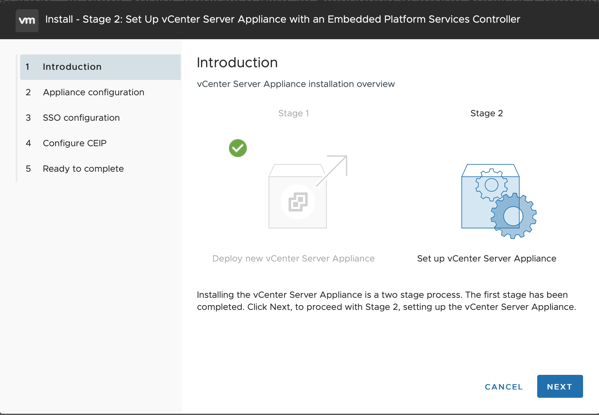This screenshot has height=415, width=599.
Task: Click the Stage 2 gears setup icon
Action: (x=499, y=201)
